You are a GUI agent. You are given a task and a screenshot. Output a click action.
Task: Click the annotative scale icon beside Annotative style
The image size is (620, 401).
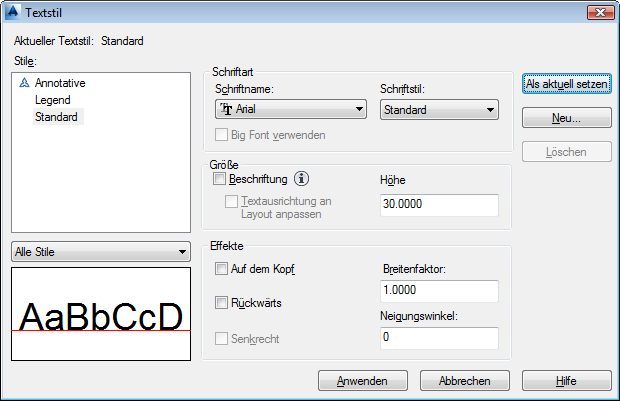click(23, 84)
